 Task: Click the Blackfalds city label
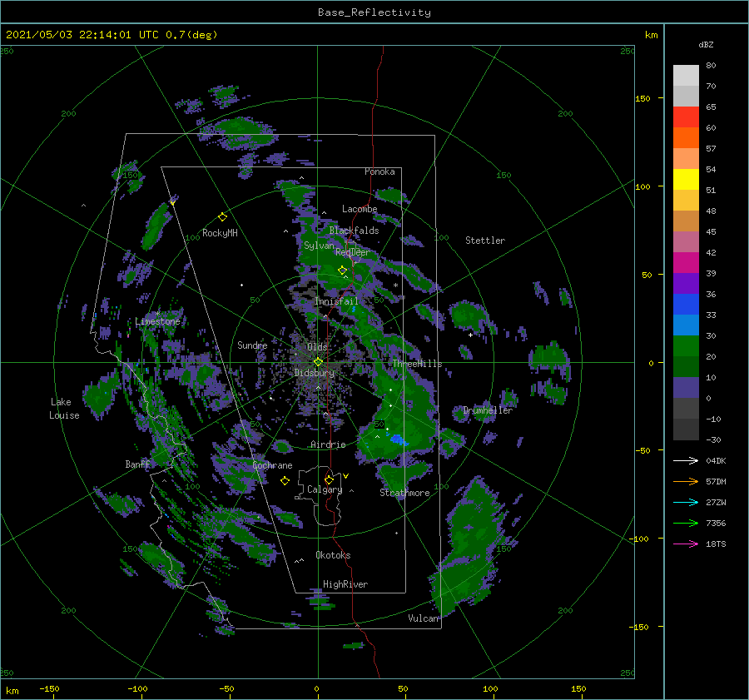[x=354, y=231]
